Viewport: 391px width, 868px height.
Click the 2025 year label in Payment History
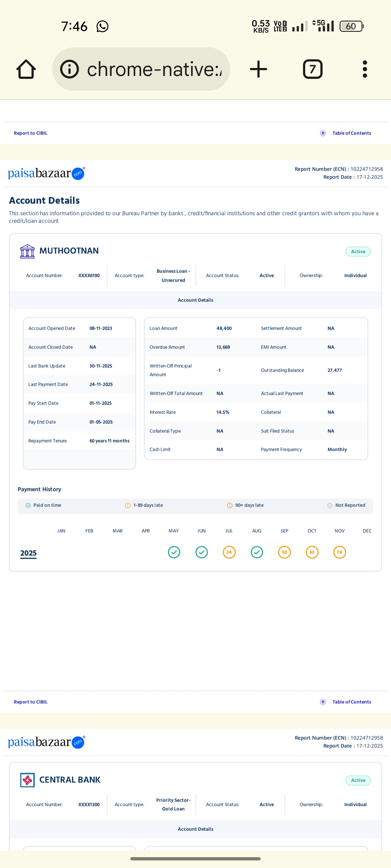[29, 553]
